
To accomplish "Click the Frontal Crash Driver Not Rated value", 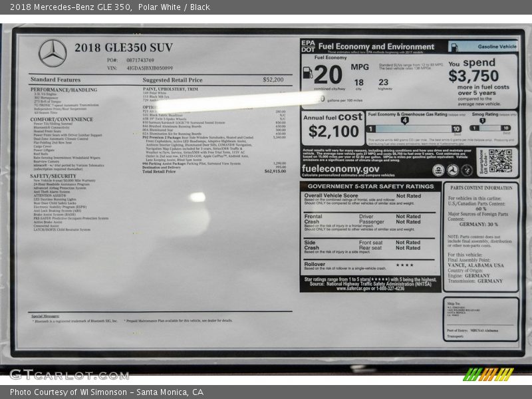I will tap(408, 216).
